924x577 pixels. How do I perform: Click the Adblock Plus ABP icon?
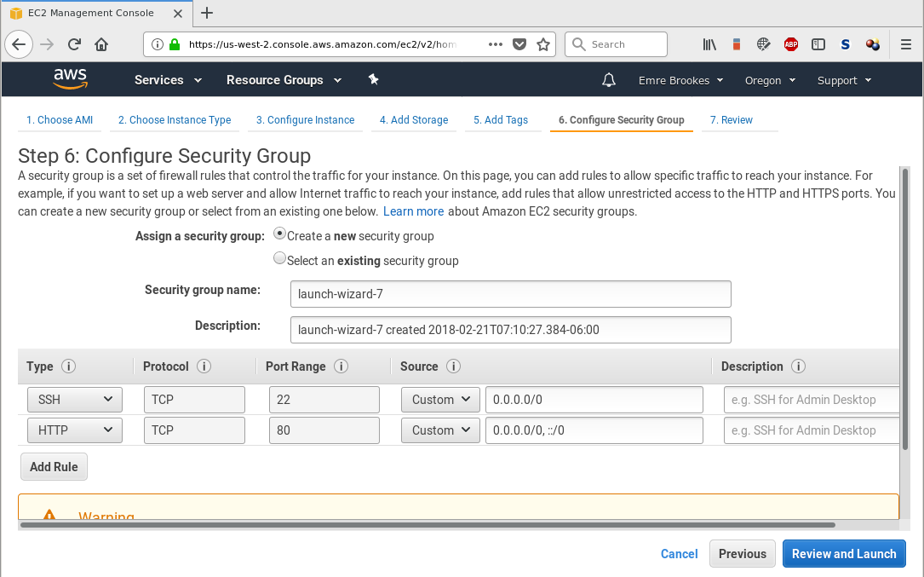click(x=791, y=44)
